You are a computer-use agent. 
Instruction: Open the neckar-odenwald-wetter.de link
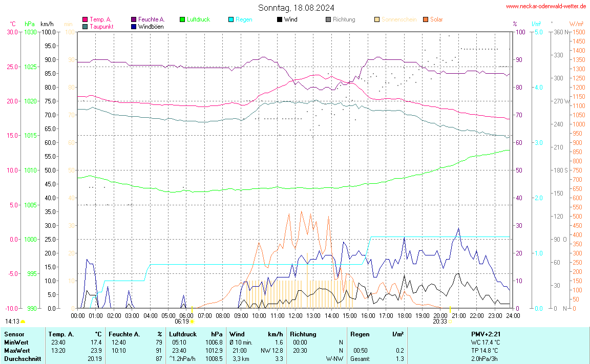545,6
